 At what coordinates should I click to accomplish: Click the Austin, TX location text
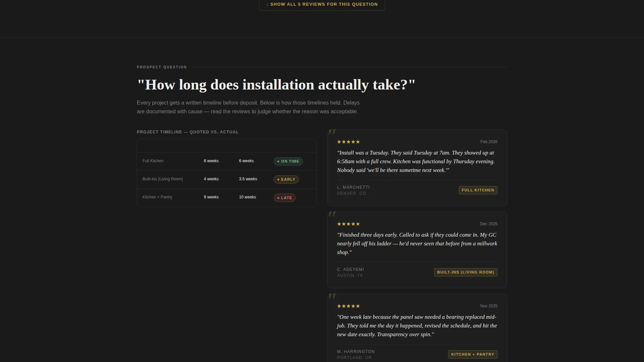point(350,276)
